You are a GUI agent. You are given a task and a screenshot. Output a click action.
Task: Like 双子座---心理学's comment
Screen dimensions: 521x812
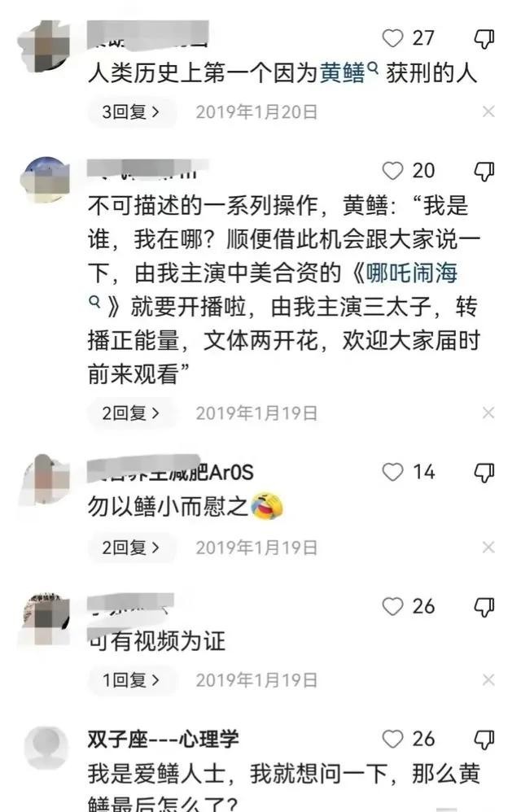(x=392, y=739)
